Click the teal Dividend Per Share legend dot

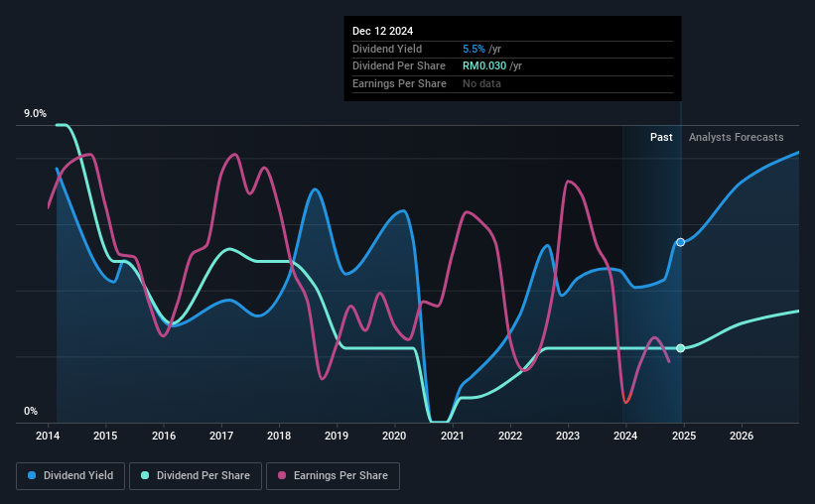(x=145, y=475)
